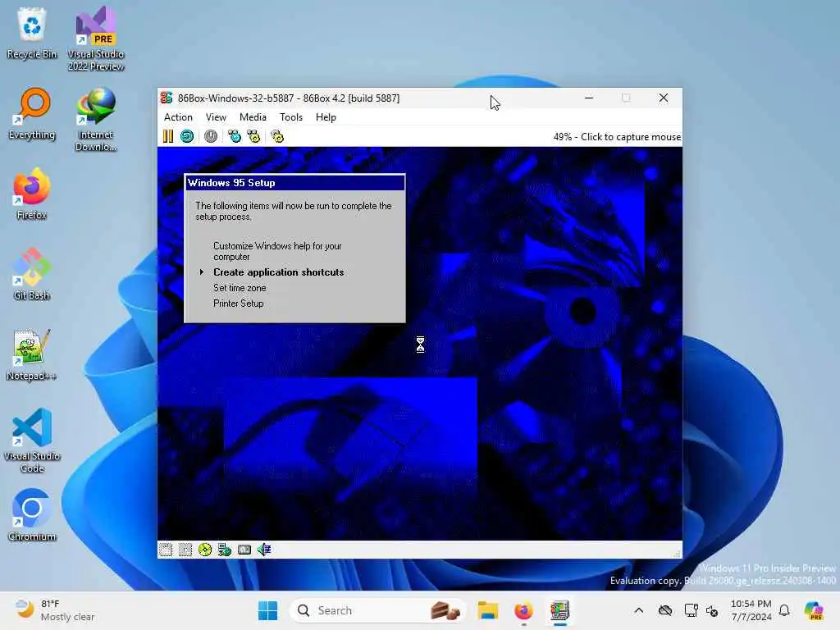The width and height of the screenshot is (840, 630).
Task: Click the 86Box taskbar icon
Action: tap(559, 610)
